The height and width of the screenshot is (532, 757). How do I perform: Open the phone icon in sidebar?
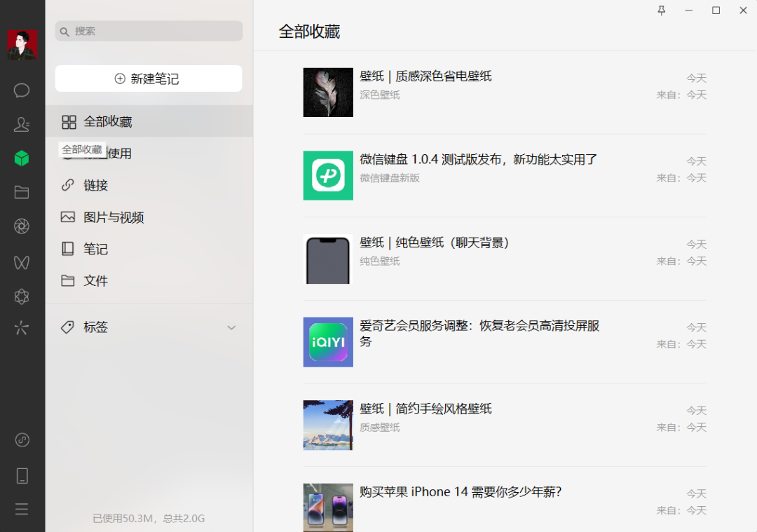[22, 475]
